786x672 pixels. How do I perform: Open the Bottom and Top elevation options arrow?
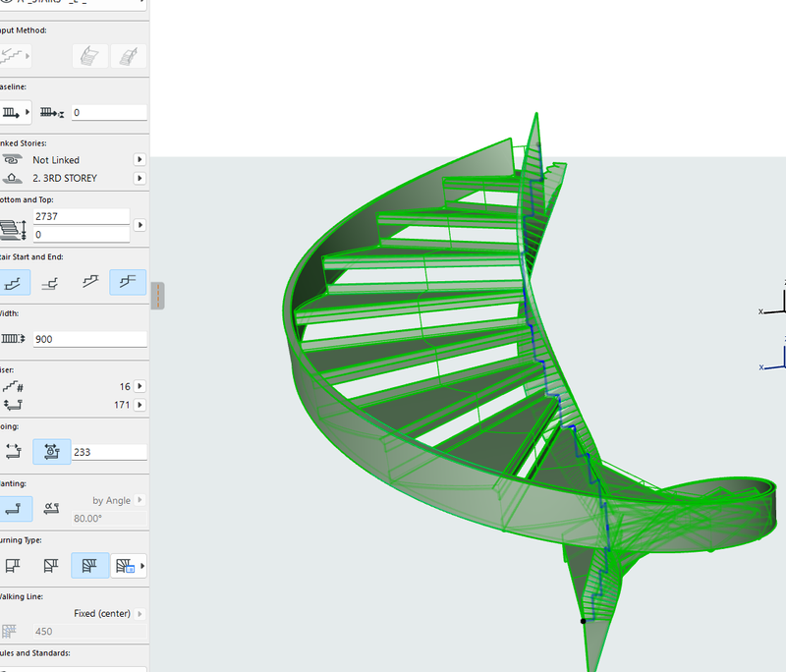[x=140, y=225]
